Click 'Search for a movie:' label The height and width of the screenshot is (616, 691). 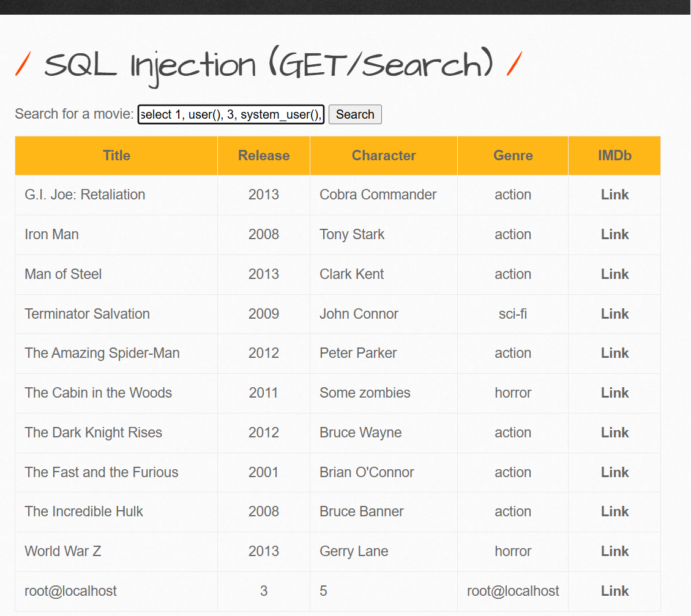pyautogui.click(x=74, y=114)
